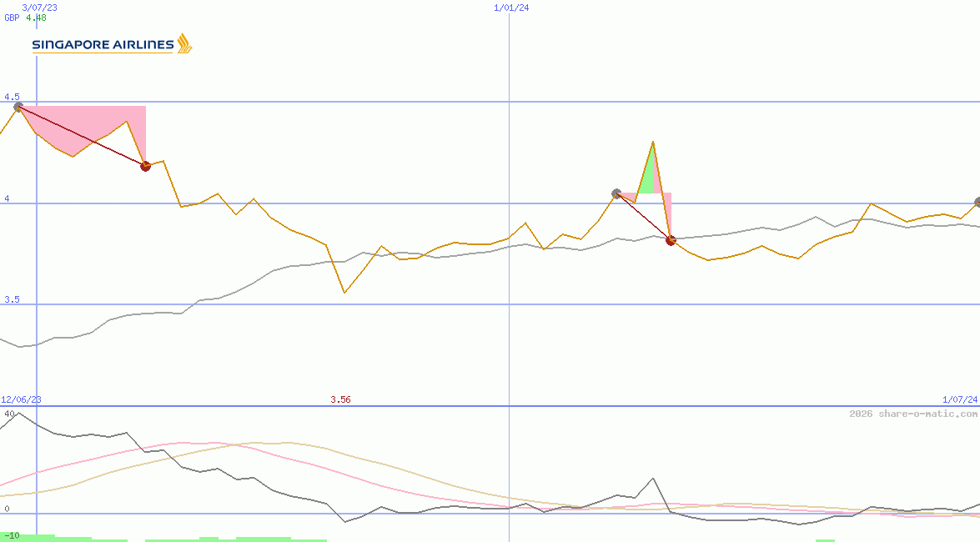Click the 4 price axis label
The image size is (980, 542).
coord(7,198)
